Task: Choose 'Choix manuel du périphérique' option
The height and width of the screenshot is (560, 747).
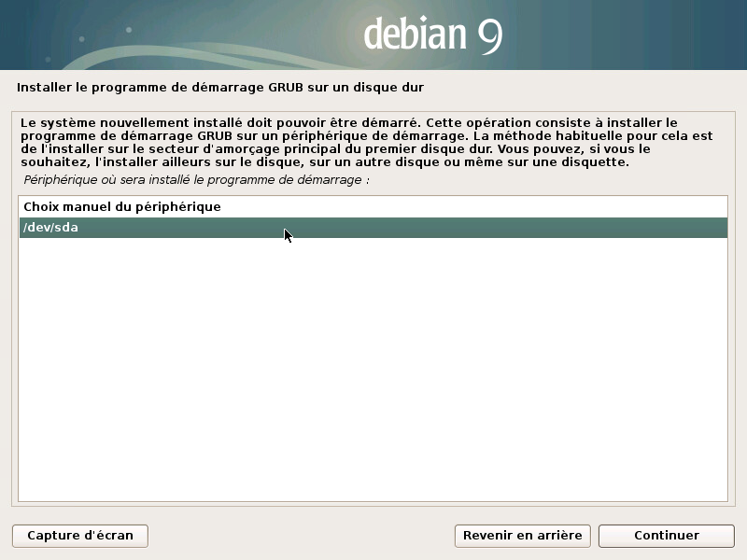Action: (x=373, y=206)
